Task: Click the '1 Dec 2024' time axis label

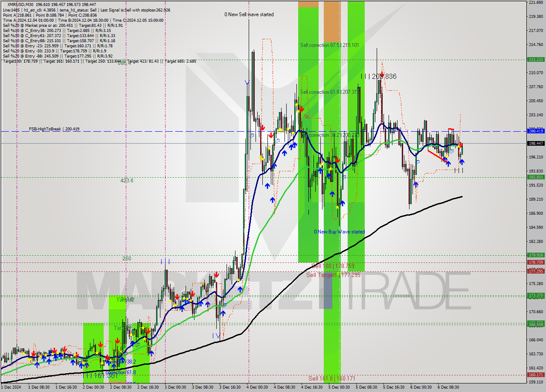Action: coord(11,387)
